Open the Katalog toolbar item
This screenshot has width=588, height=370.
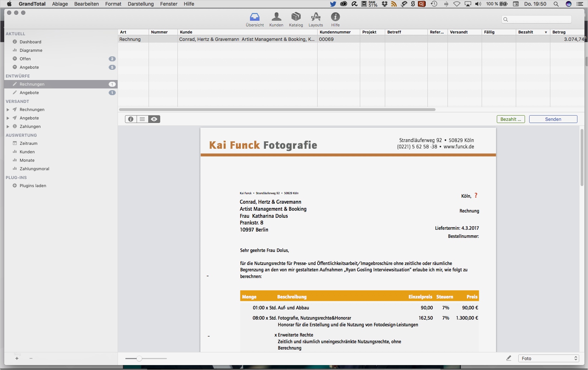click(296, 19)
